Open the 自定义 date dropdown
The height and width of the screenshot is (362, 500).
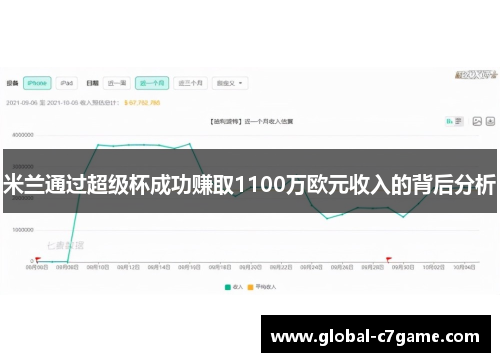point(230,83)
